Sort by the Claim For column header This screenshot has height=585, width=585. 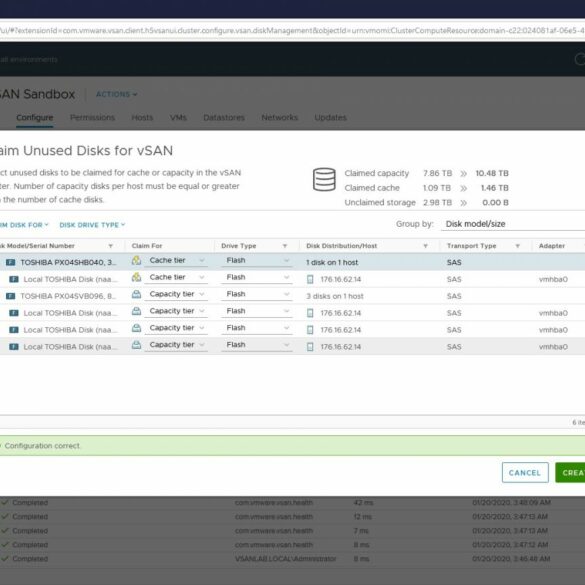(x=147, y=246)
